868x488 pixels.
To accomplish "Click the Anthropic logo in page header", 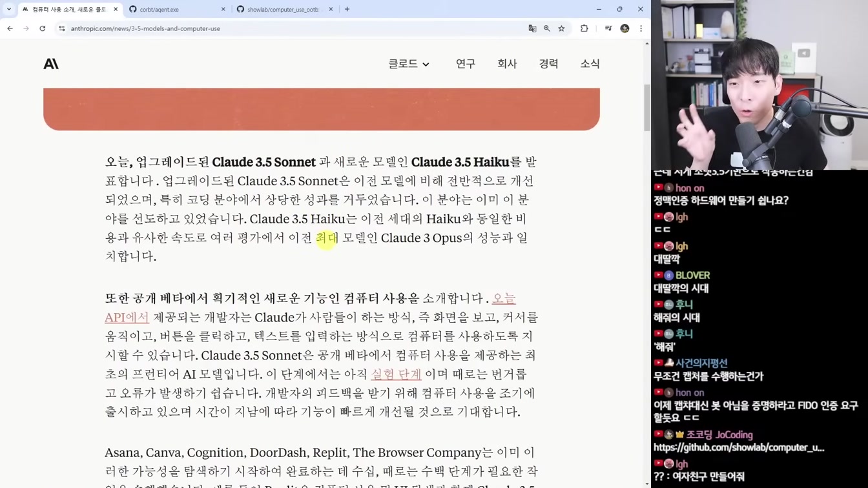I will click(x=51, y=63).
